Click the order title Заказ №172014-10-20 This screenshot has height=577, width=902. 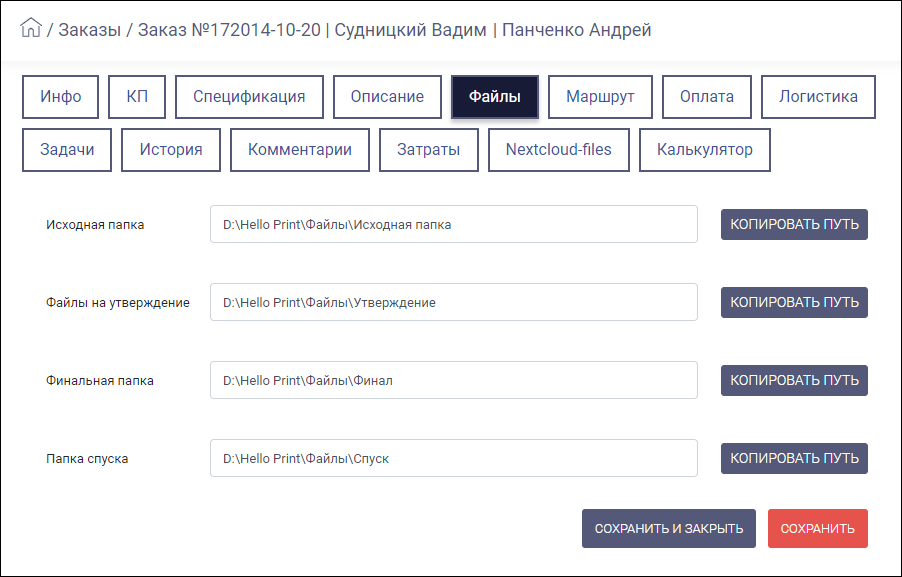[229, 30]
